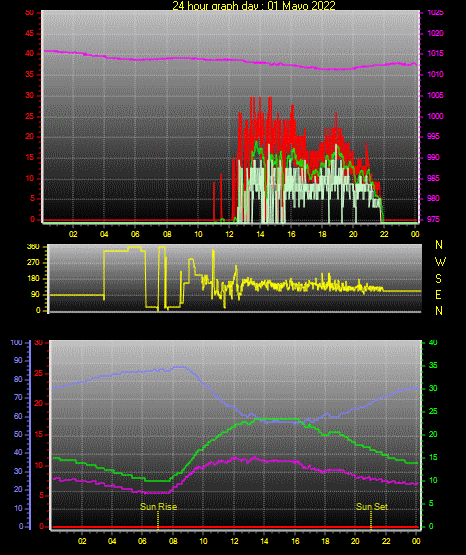
Task: Select the 'S' compass letter beside the wind graph
Action: (x=439, y=279)
